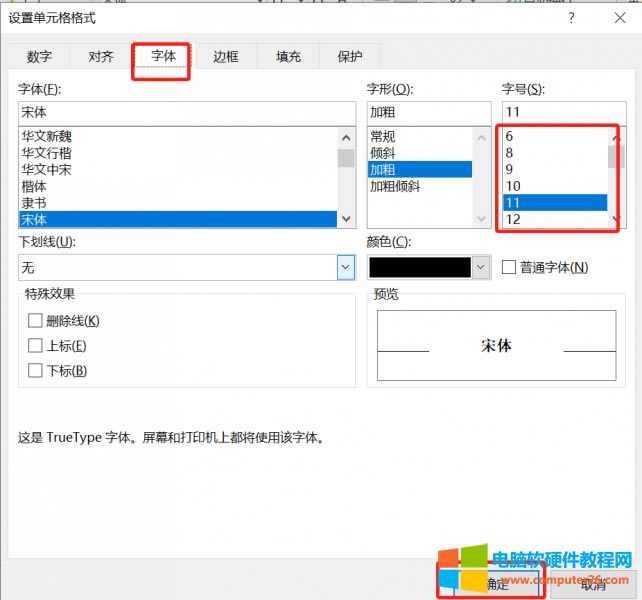Choose 倾斜 font style
The image size is (642, 600).
[420, 153]
